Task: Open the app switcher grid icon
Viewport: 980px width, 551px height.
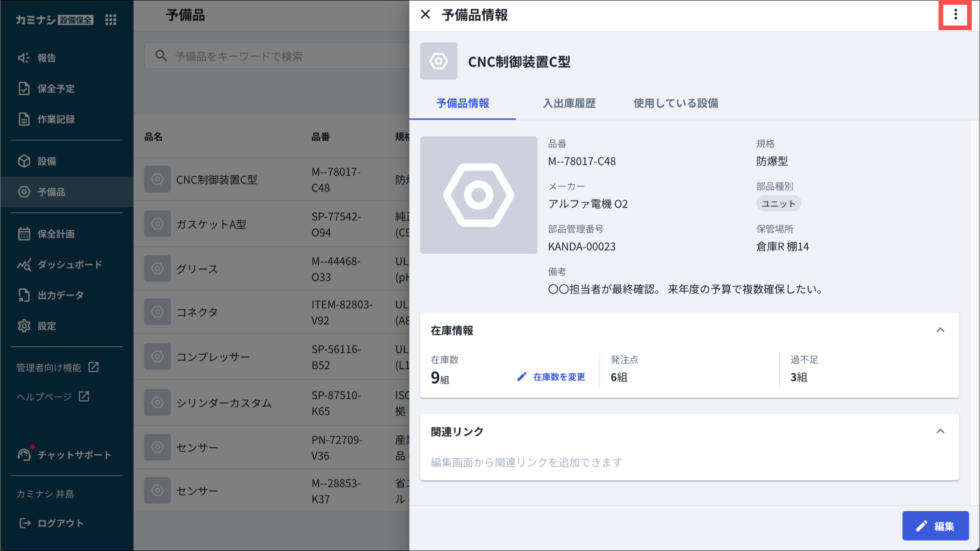Action: point(111,20)
